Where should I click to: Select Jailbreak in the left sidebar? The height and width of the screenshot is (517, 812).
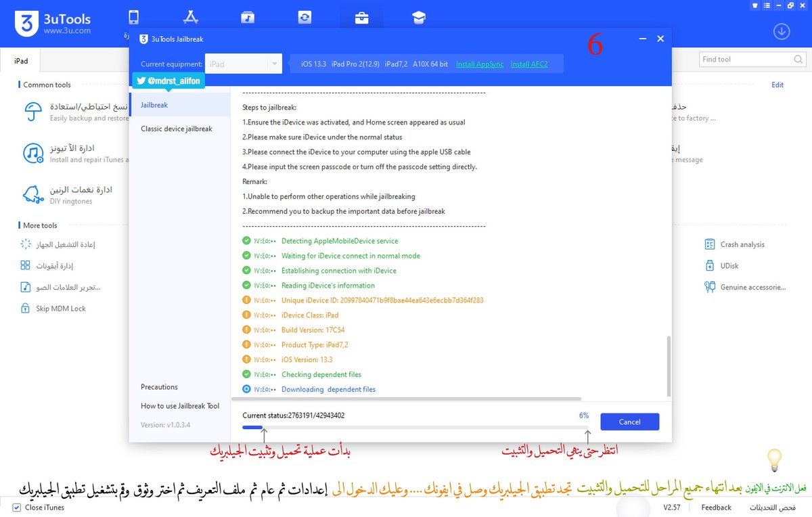tap(179, 105)
